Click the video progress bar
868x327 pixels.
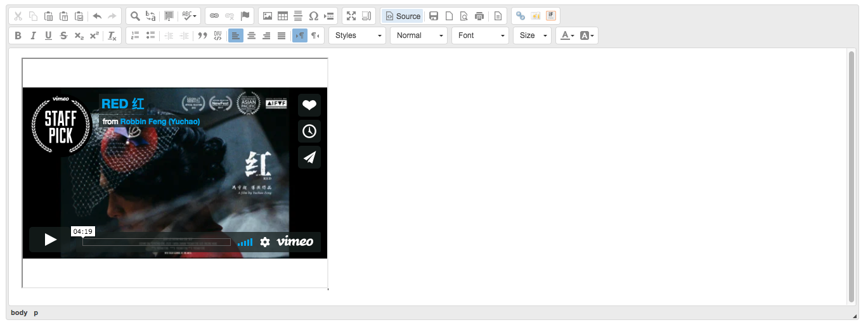[157, 242]
